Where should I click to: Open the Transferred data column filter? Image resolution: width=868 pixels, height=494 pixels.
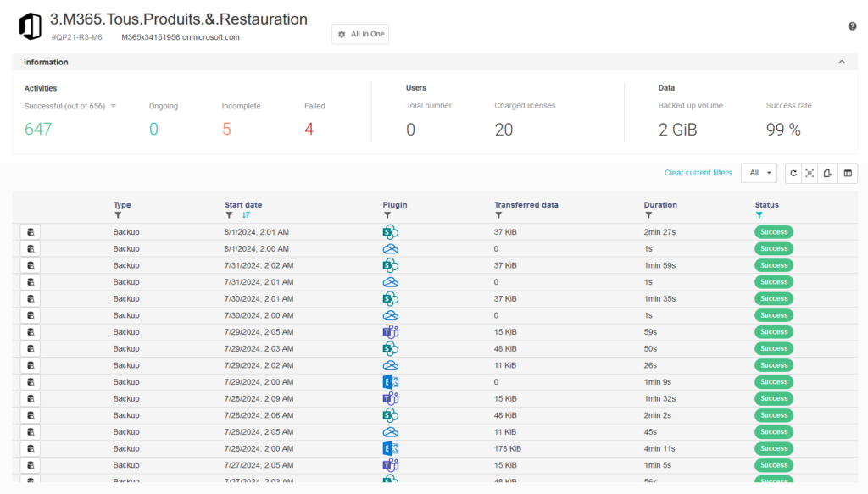click(x=498, y=215)
